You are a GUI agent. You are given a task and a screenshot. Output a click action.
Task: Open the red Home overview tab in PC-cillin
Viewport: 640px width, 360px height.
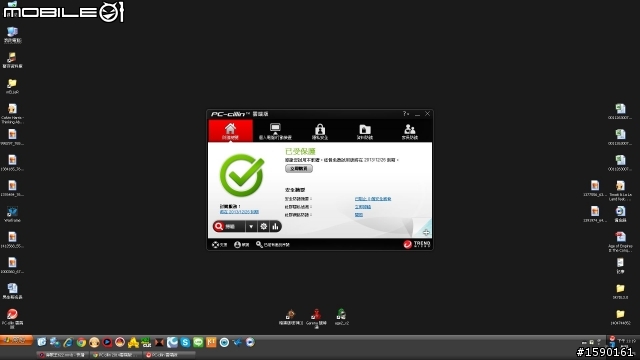point(231,131)
